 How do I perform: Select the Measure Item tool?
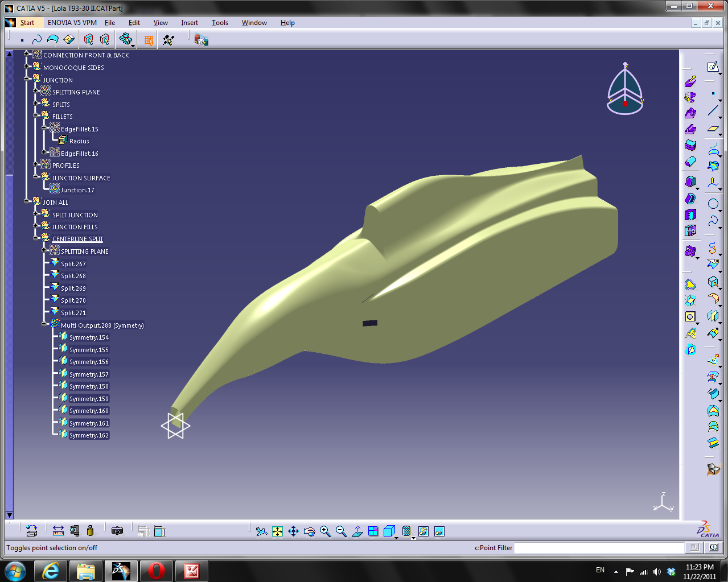coord(75,531)
